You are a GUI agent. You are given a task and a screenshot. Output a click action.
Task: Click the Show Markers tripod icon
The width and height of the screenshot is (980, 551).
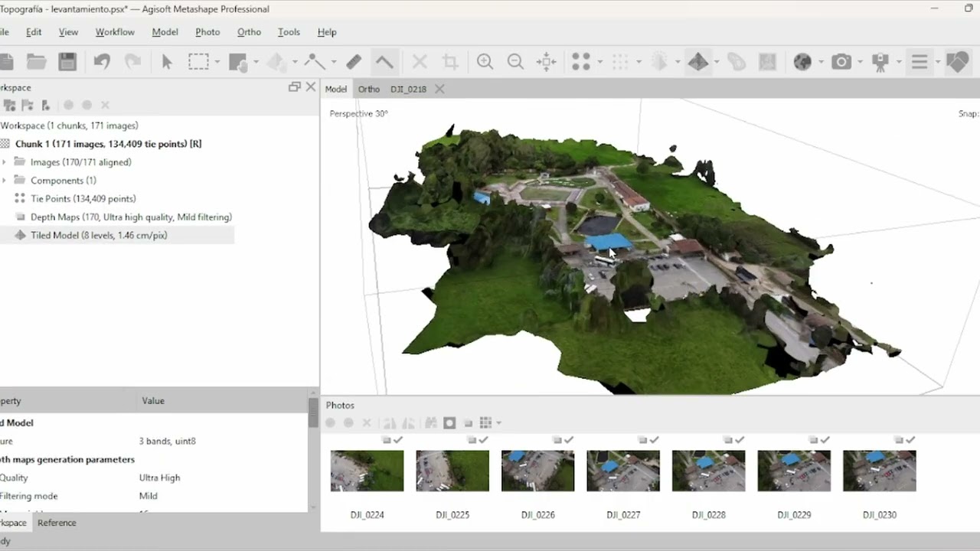click(880, 62)
